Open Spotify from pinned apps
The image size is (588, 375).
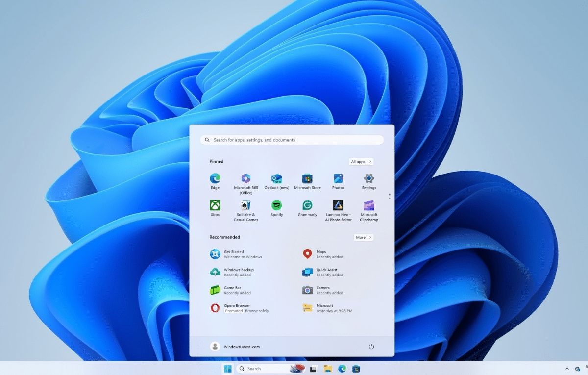[x=276, y=206]
